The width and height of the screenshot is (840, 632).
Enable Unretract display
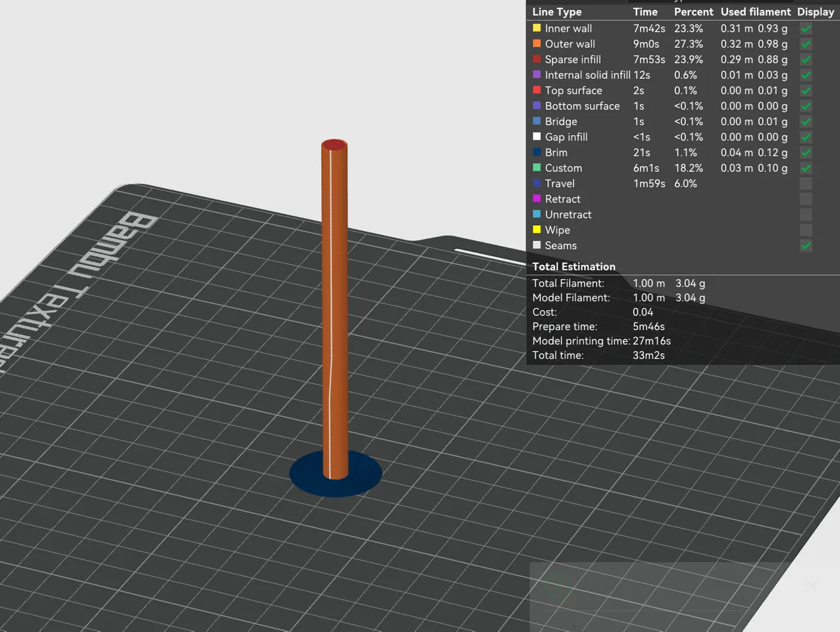point(805,214)
